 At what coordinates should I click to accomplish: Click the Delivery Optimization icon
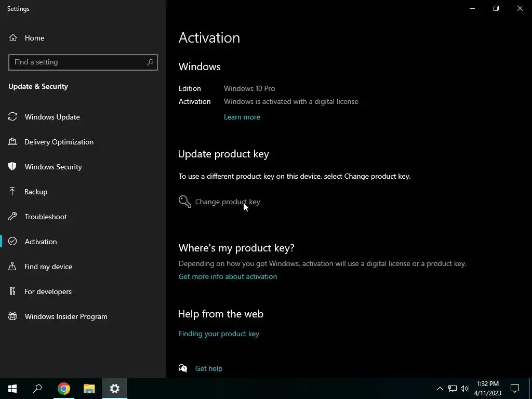tap(12, 141)
